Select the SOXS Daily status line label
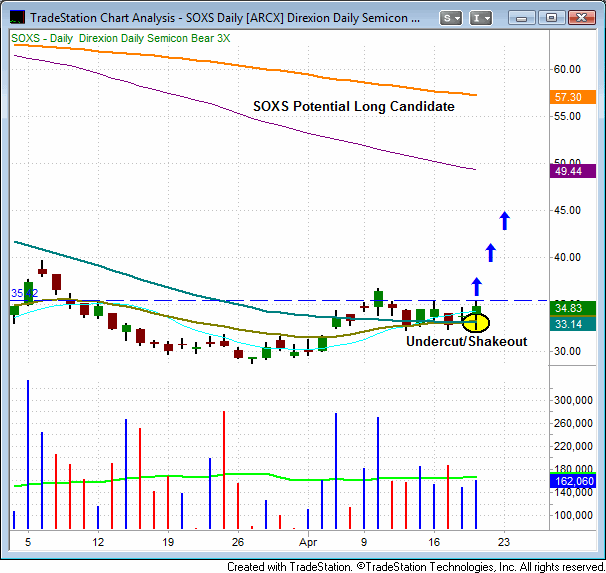Image resolution: width=606 pixels, height=573 pixels. pyautogui.click(x=121, y=38)
